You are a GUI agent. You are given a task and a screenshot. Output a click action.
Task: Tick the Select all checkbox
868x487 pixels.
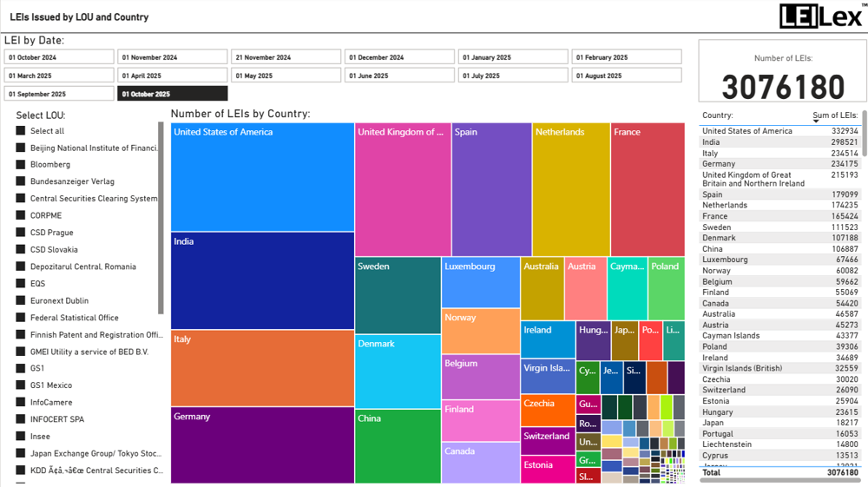[x=21, y=131]
